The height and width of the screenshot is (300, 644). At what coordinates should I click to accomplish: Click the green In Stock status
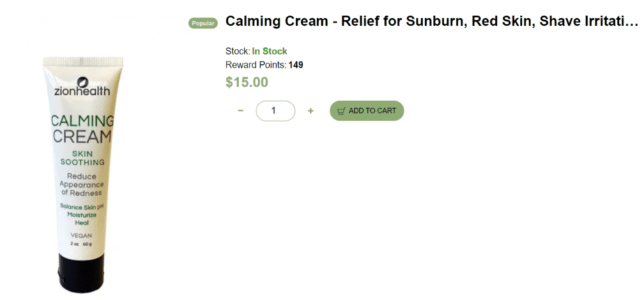coord(270,52)
